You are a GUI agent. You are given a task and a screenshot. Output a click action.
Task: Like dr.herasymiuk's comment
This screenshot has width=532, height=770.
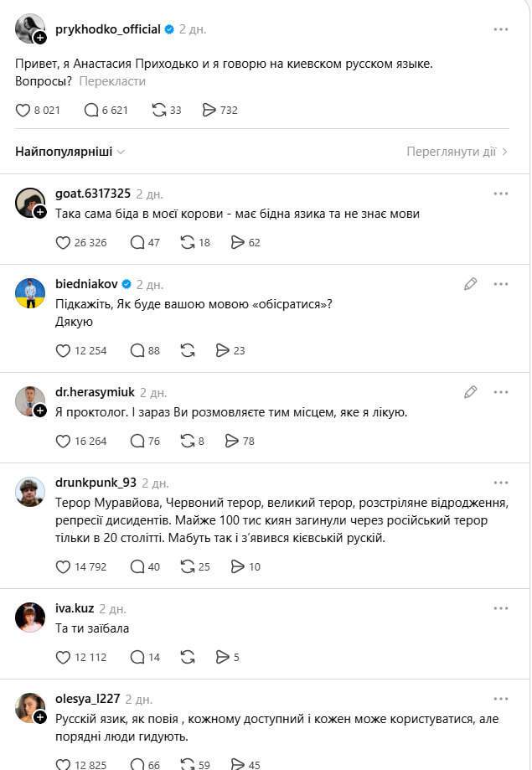63,441
